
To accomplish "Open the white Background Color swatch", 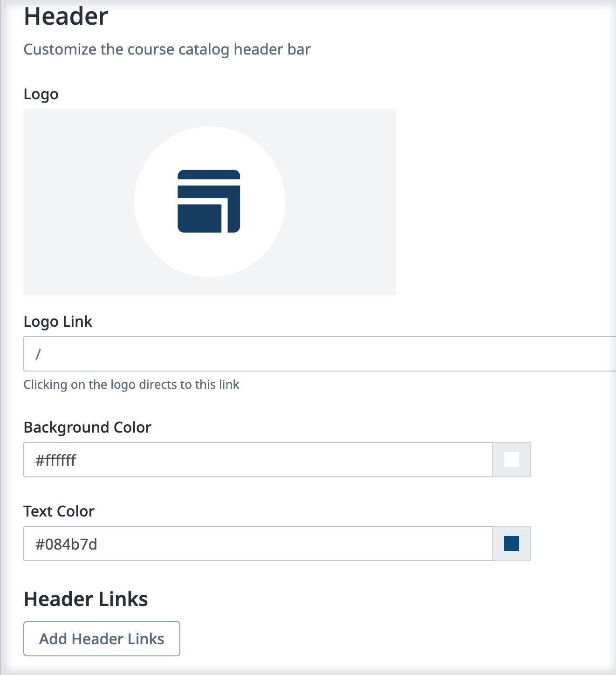I will [x=511, y=460].
